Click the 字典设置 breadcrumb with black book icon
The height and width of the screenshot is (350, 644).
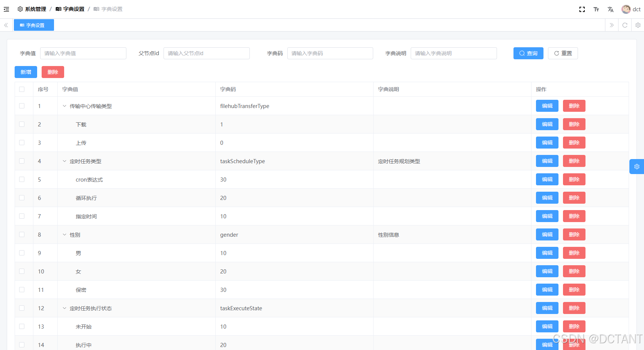pos(70,9)
